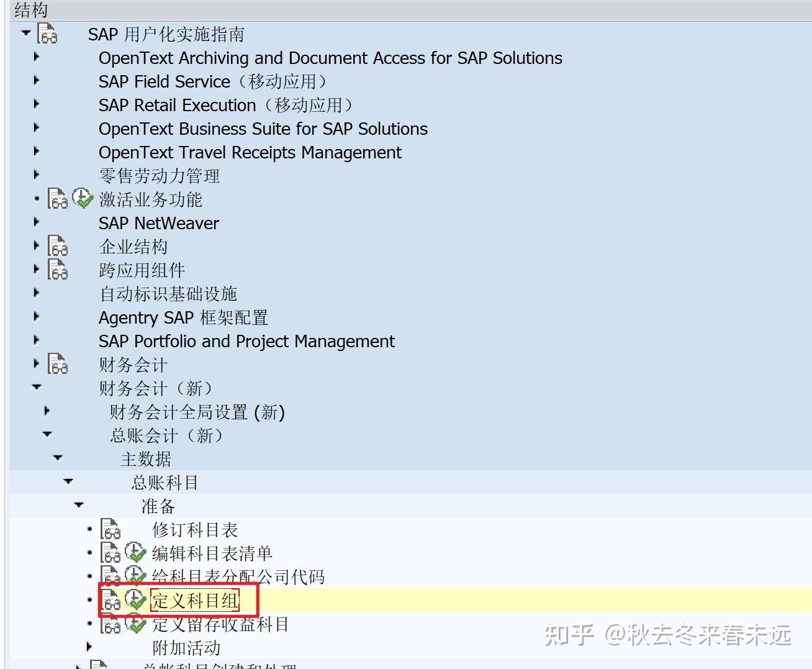Select the SAP Portfolio and Project Management entry
Image resolution: width=812 pixels, height=669 pixels.
pos(246,341)
